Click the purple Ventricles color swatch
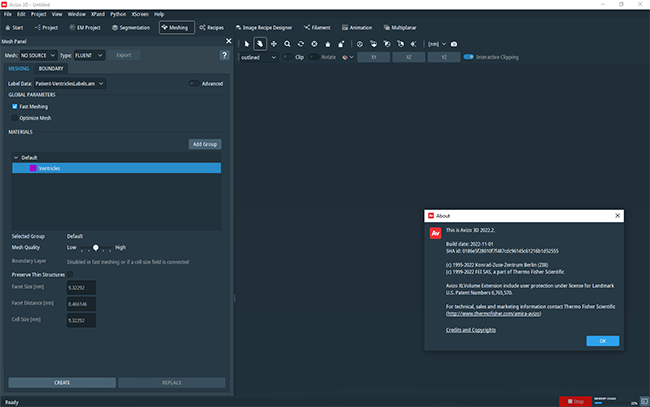650x407 pixels. [x=33, y=168]
